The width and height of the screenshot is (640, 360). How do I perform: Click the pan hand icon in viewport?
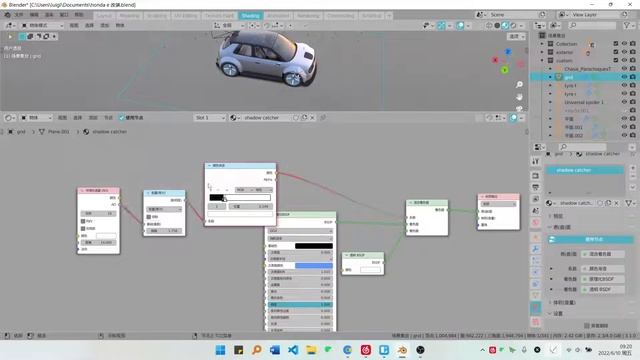(x=519, y=97)
